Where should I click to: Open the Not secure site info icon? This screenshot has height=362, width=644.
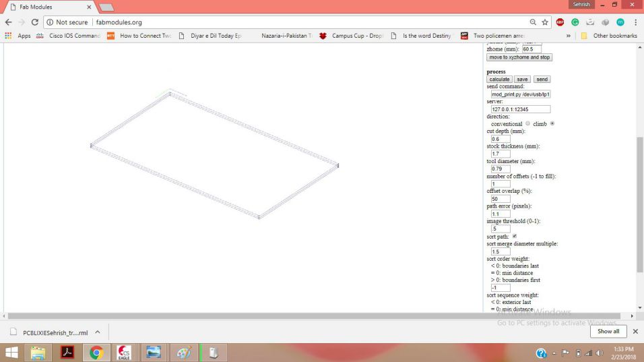(50, 22)
